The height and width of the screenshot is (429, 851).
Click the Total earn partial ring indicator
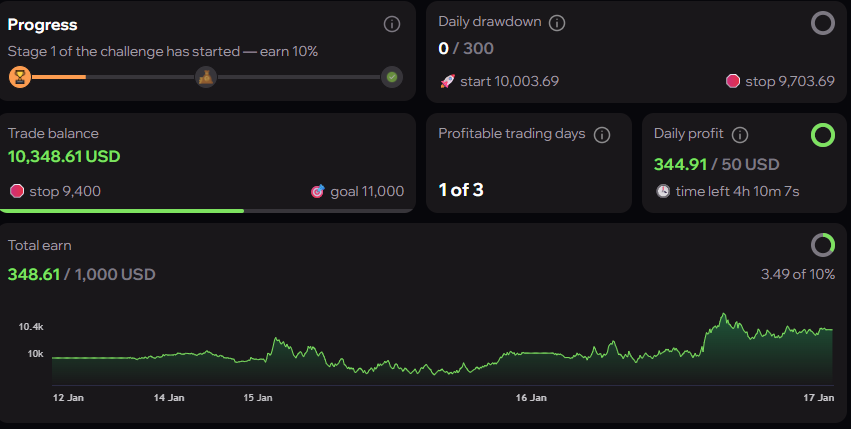tap(823, 245)
